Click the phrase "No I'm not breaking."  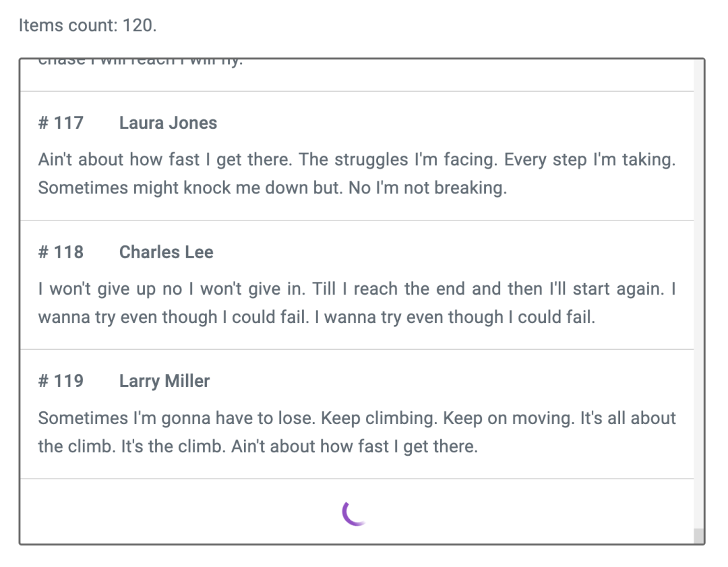pos(427,188)
